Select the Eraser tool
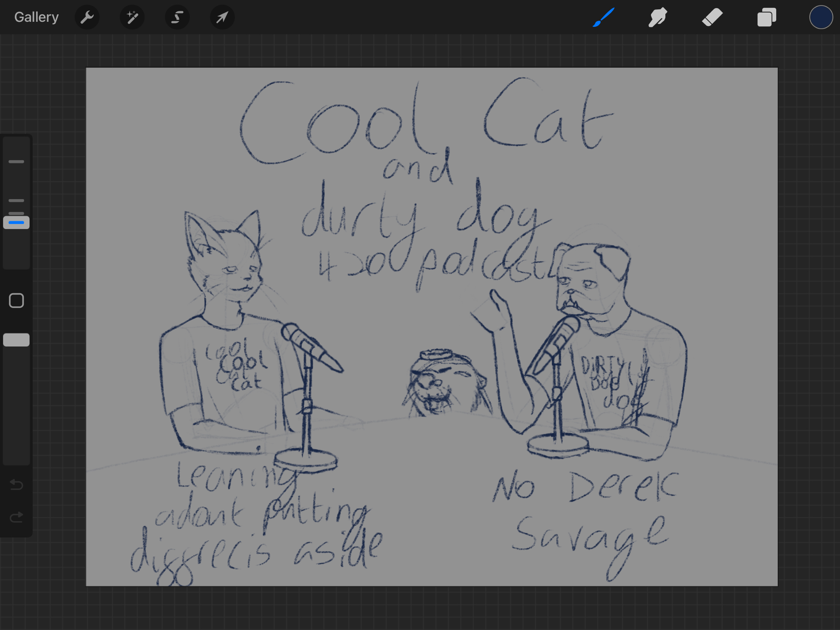This screenshot has height=630, width=840. [x=712, y=17]
